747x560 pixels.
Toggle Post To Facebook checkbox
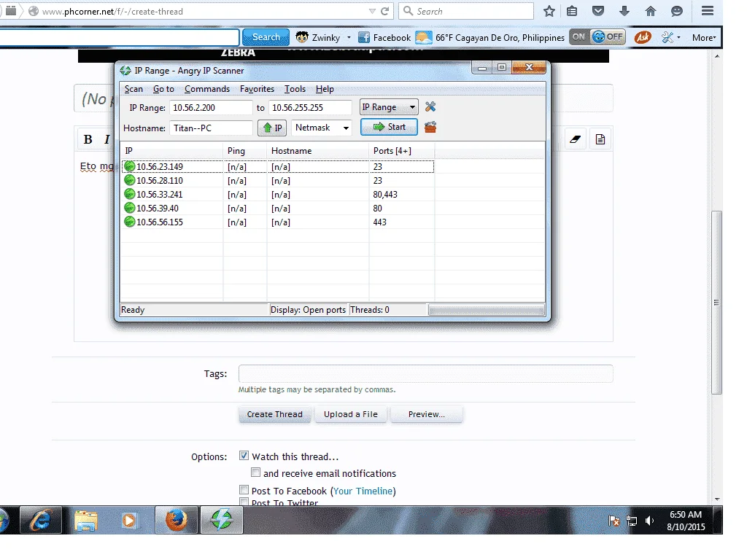pos(244,490)
